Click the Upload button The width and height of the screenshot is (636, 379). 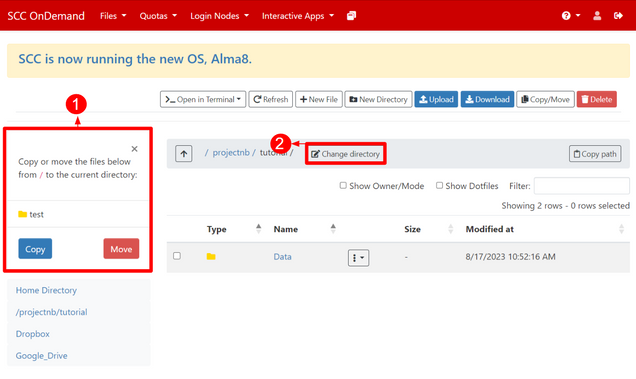tap(436, 99)
